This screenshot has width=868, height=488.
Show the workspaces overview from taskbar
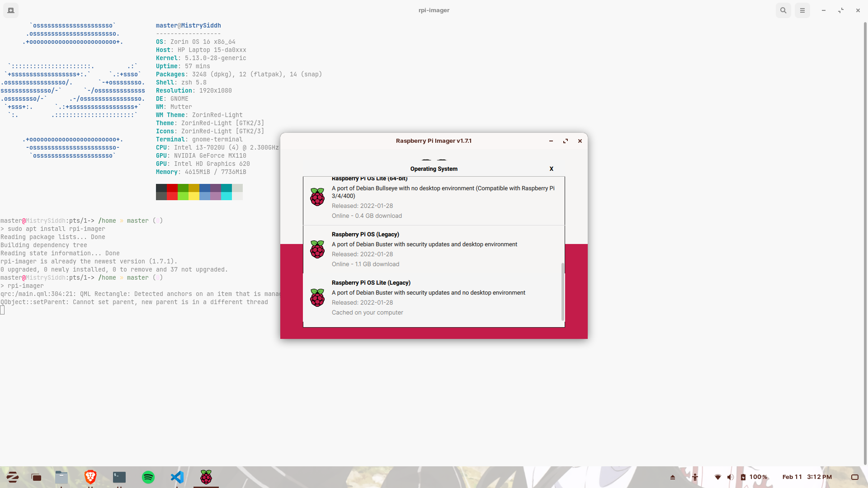click(36, 477)
